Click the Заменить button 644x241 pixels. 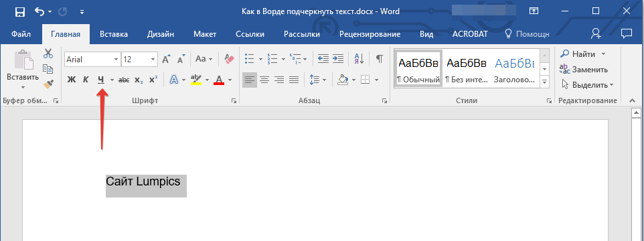point(584,70)
